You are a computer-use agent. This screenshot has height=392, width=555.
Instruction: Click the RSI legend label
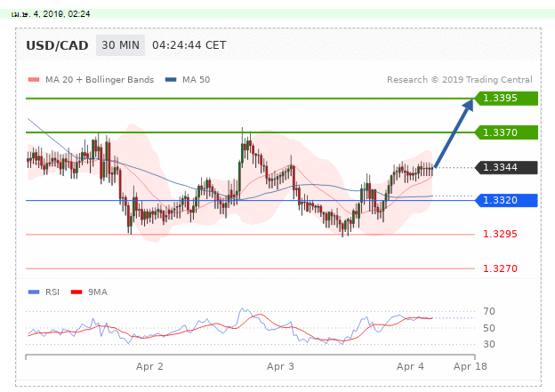click(x=52, y=292)
